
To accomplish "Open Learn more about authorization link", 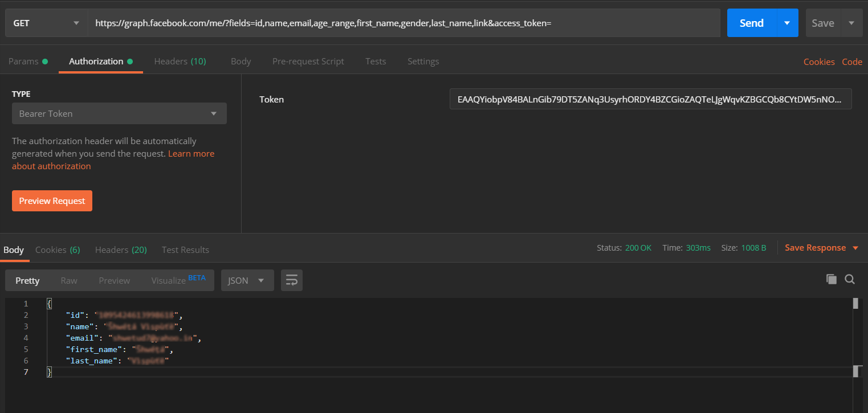I will click(x=191, y=153).
